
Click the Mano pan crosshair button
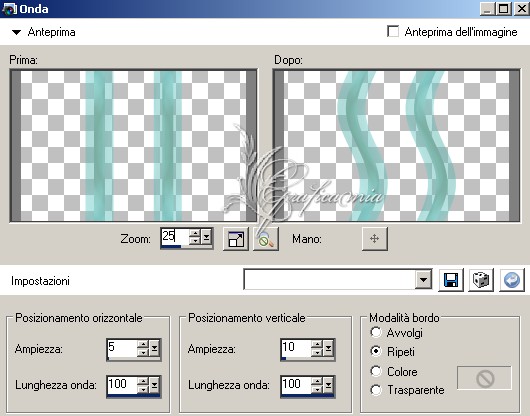[374, 239]
